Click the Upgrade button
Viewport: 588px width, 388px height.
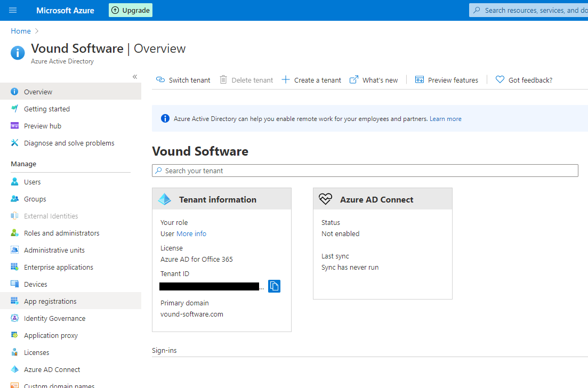[x=130, y=10]
